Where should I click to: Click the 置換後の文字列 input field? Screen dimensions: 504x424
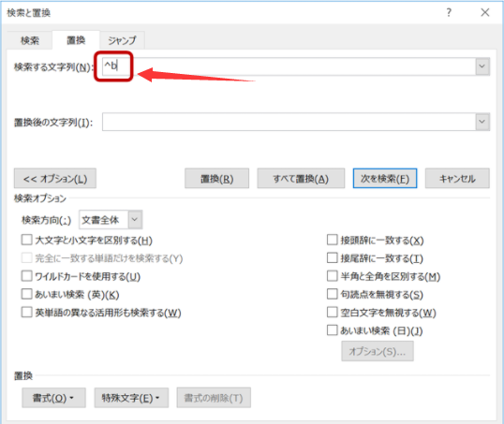(x=289, y=122)
